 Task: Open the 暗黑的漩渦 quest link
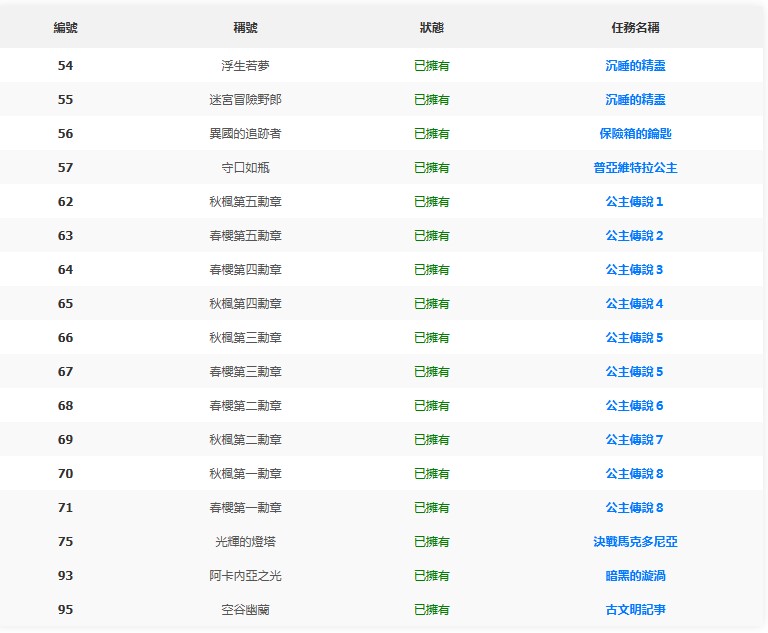point(635,576)
